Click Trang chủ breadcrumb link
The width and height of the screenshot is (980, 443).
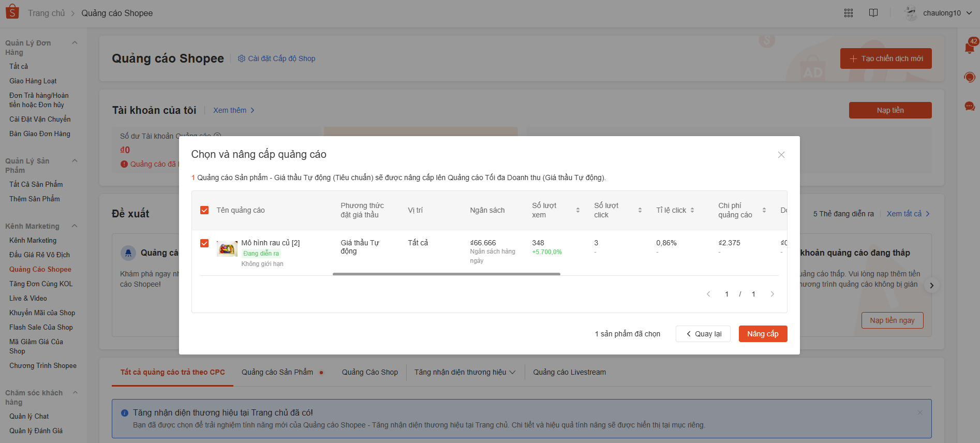47,13
